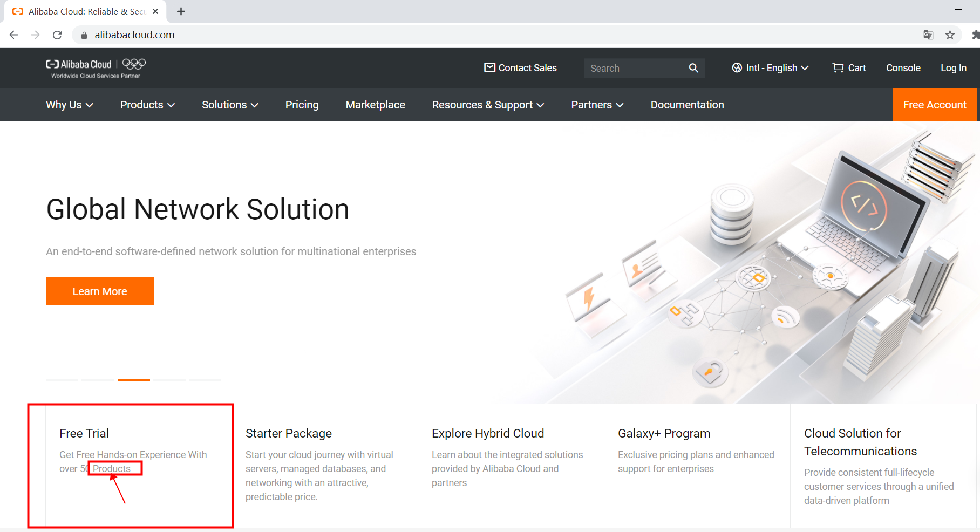Click the Alibaba Cloud logo
This screenshot has width=980, height=532.
79,64
